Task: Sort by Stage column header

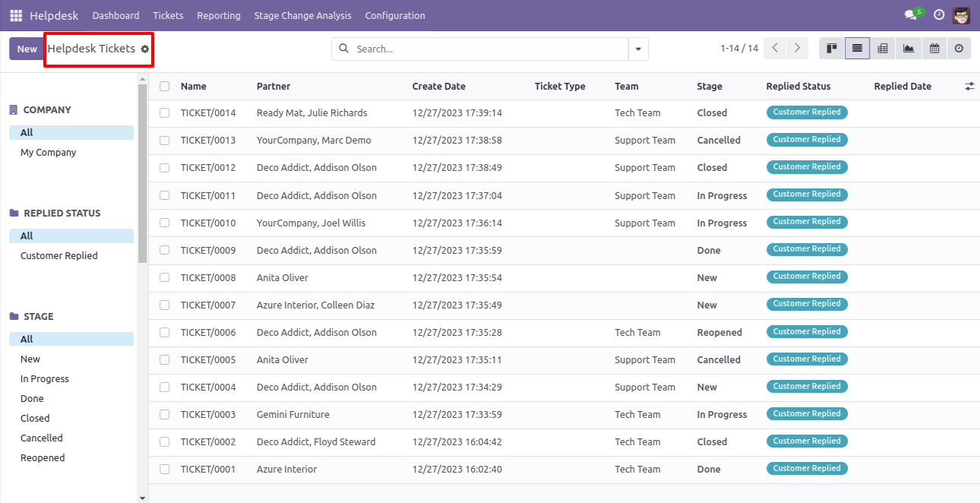Action: [710, 87]
